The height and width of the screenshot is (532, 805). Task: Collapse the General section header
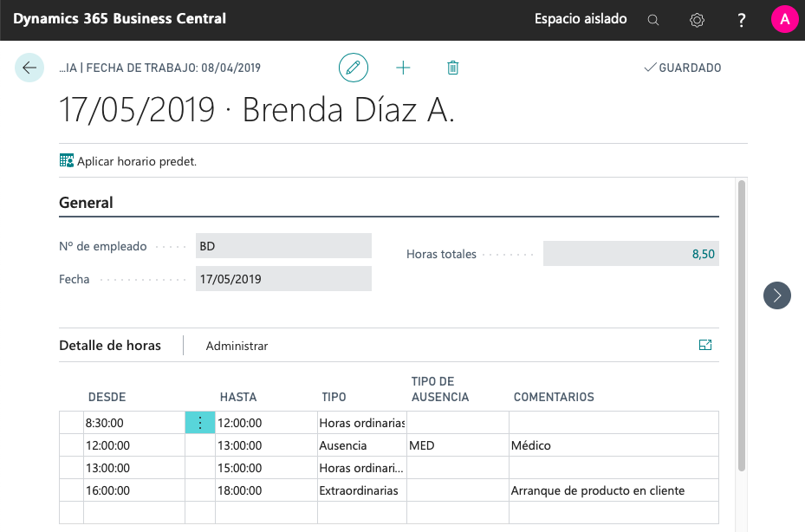click(x=87, y=203)
